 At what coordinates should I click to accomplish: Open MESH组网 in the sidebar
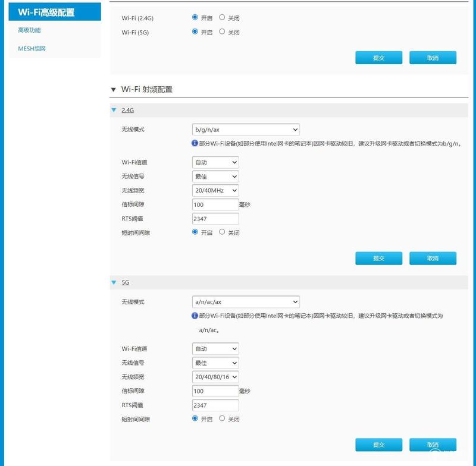tap(32, 49)
